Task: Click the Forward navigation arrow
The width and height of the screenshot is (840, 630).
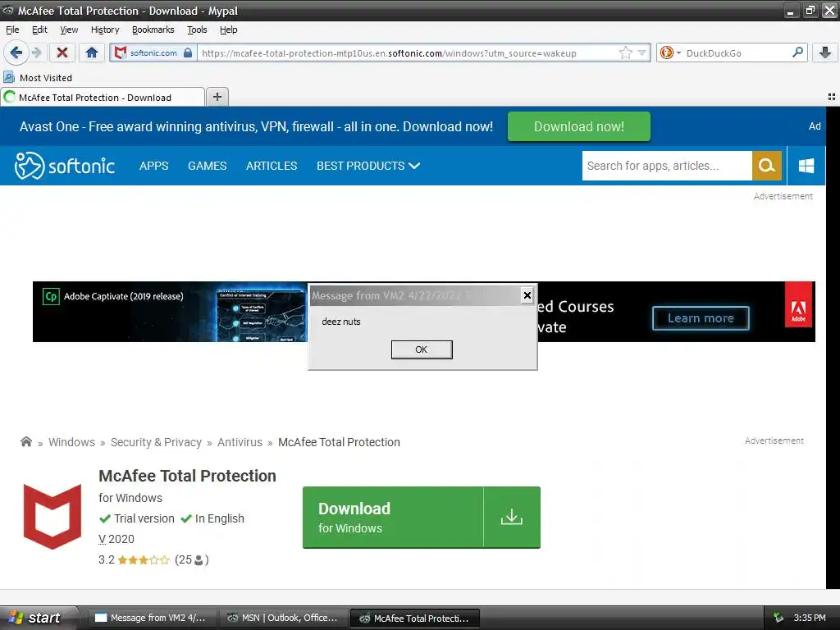Action: (x=36, y=52)
